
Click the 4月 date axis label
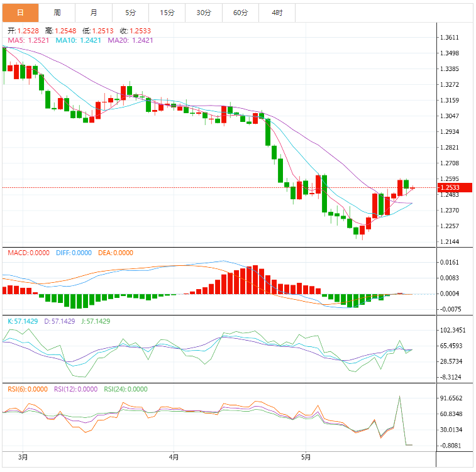(174, 457)
